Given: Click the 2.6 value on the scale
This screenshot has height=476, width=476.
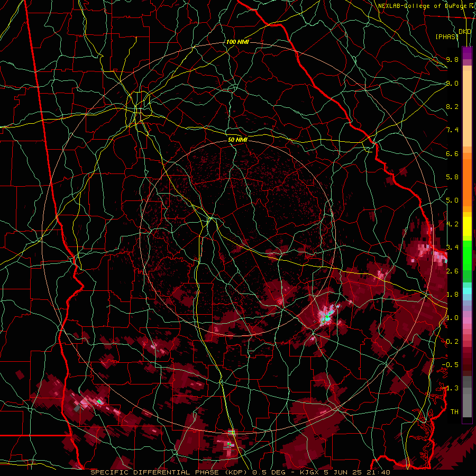Looking at the screenshot, I should (452, 271).
